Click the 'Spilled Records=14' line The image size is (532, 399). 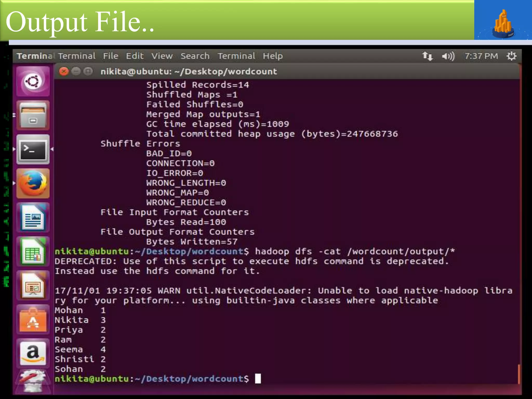tap(197, 85)
